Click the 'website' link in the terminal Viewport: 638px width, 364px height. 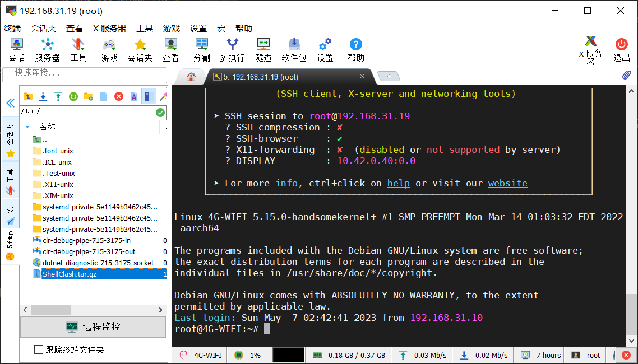507,183
